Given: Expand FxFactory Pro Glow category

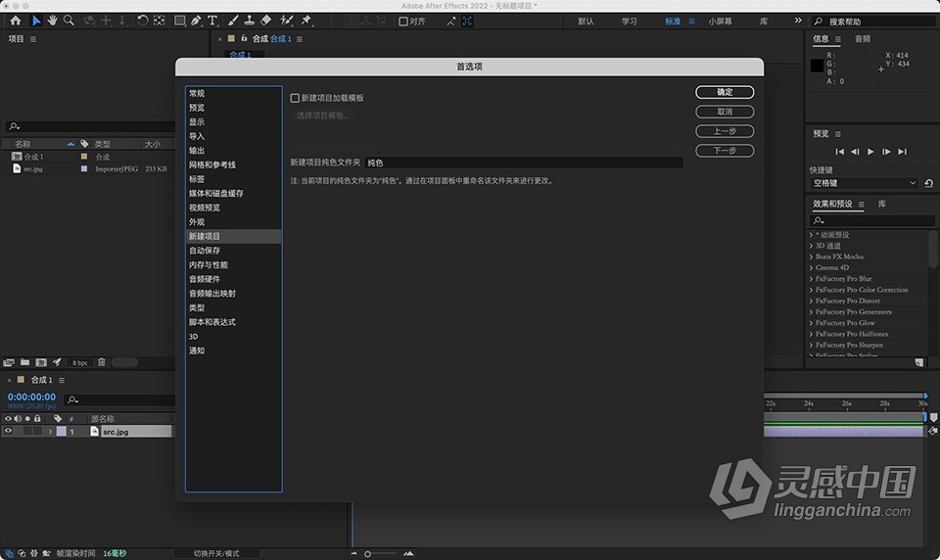Looking at the screenshot, I should point(811,322).
